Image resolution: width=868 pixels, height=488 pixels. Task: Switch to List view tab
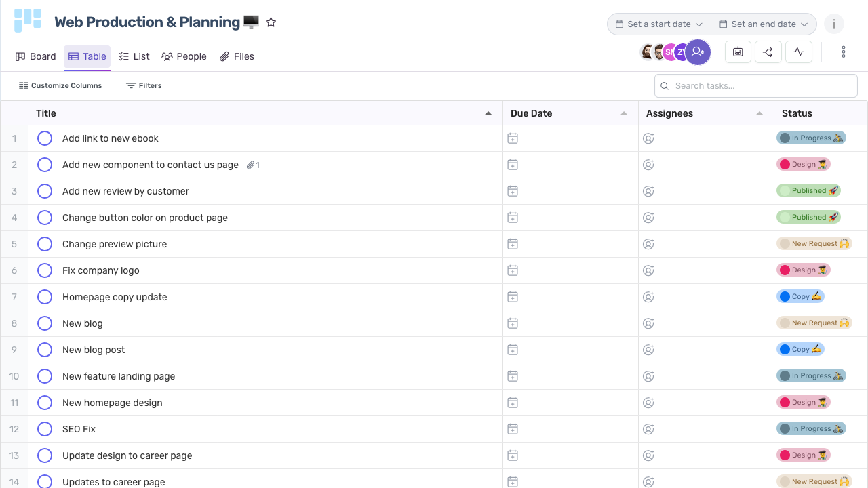[134, 56]
